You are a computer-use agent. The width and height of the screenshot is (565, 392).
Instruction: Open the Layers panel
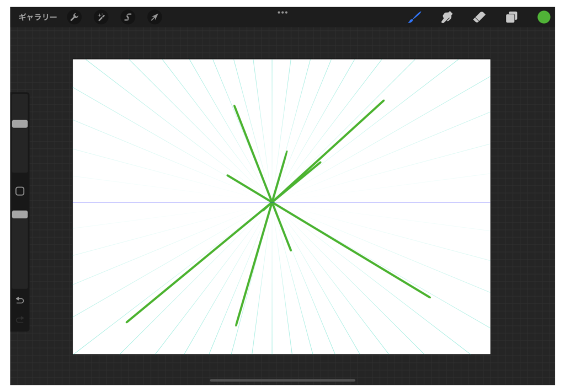511,17
